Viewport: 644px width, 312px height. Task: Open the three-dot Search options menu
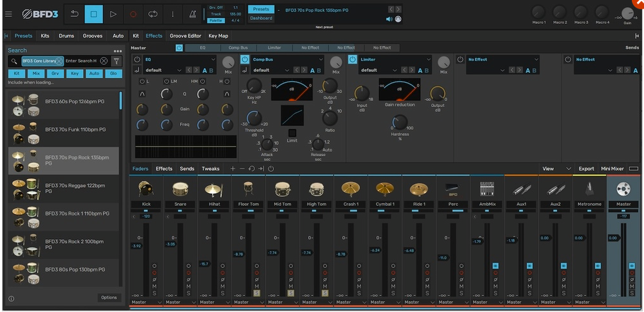click(118, 51)
